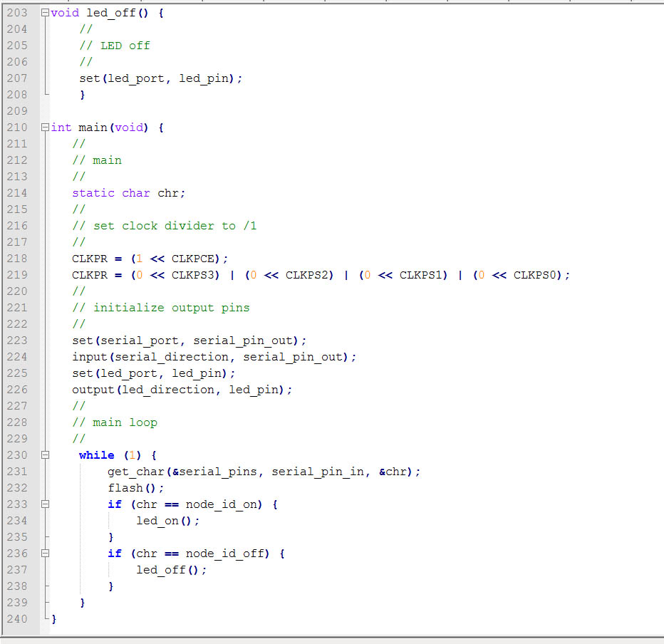Screen dimensions: 664x644
Task: Click on 'flash();' at line 232
Action: [136, 488]
